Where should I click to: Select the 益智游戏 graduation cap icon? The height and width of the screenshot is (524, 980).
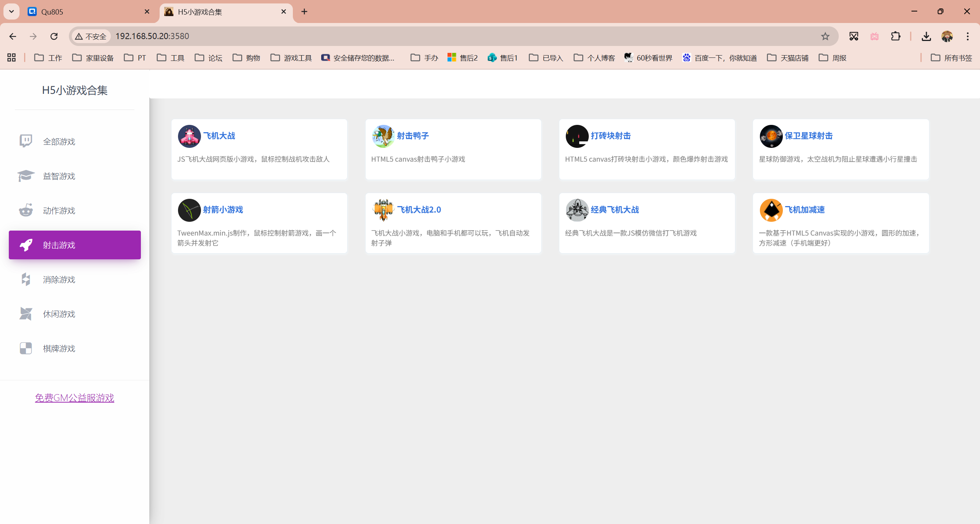[26, 176]
